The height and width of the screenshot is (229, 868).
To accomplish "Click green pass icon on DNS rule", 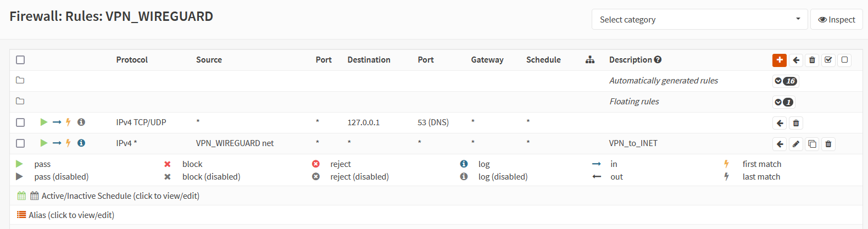I will point(44,122).
